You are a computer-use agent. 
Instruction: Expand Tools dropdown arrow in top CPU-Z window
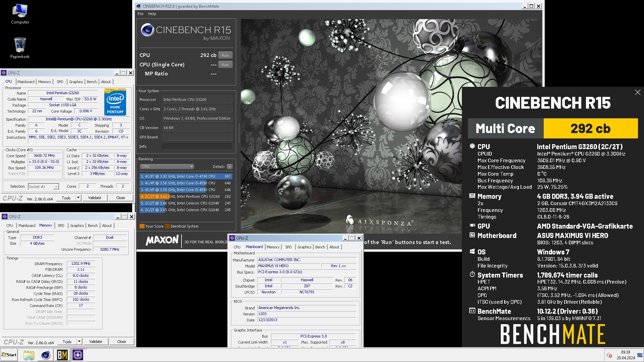coord(78,198)
